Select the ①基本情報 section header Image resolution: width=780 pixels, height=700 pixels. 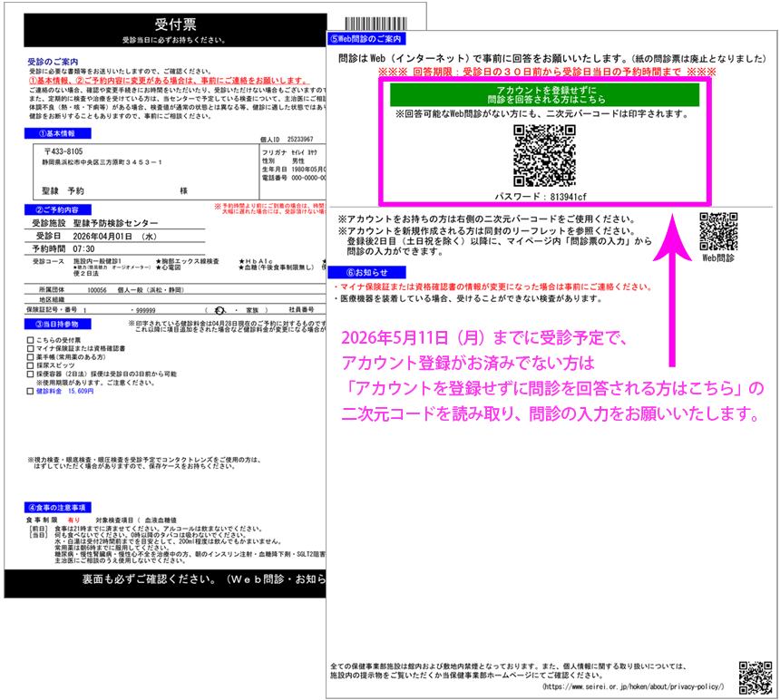(58, 133)
